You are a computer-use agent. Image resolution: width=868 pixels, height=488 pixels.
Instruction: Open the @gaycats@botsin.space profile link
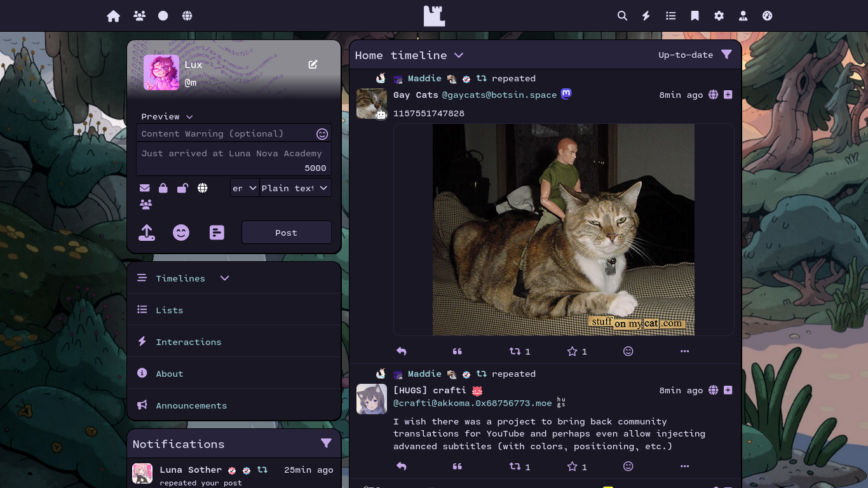(499, 95)
